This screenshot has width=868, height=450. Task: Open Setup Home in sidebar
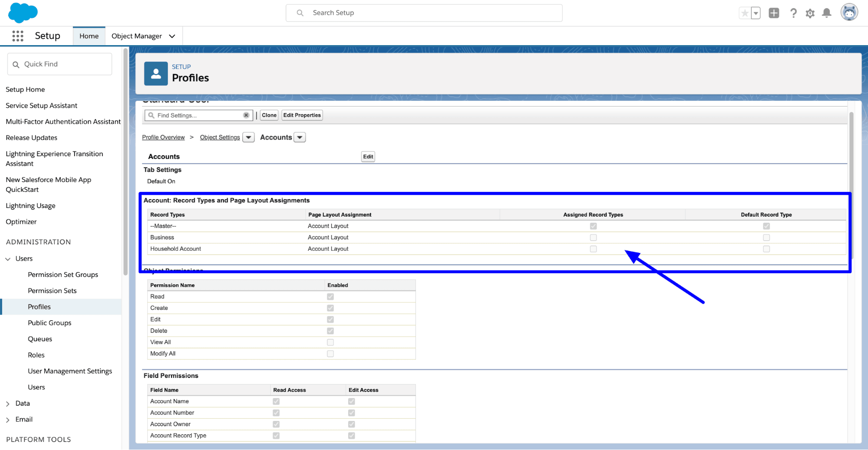pos(25,89)
